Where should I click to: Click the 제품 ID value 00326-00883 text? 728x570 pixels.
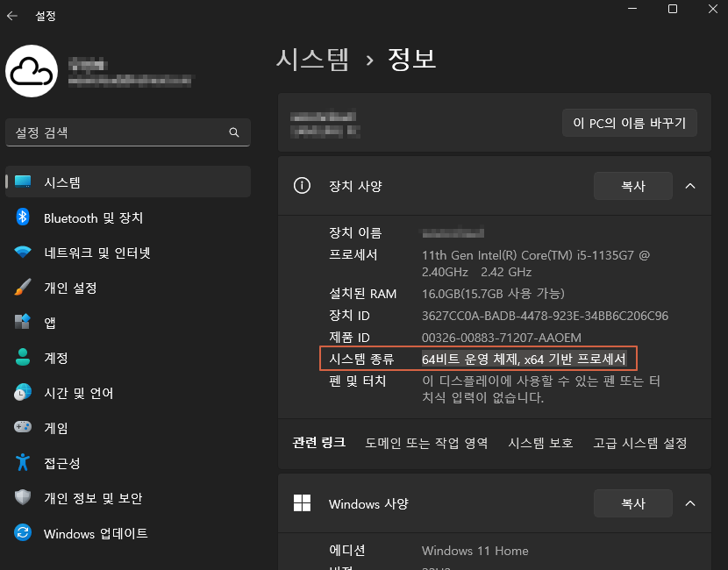tap(501, 338)
